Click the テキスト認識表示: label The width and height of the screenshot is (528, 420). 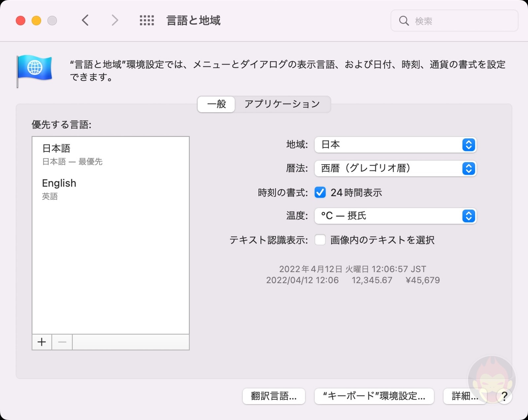269,240
